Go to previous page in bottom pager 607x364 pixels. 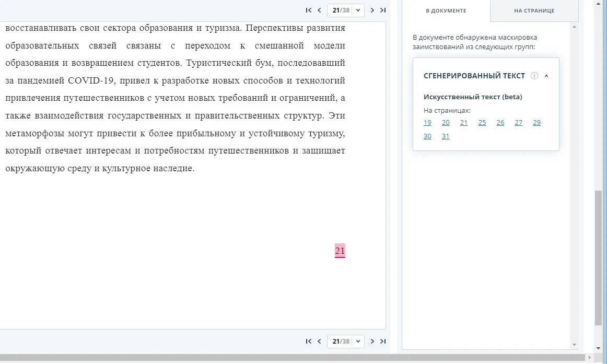(x=319, y=341)
